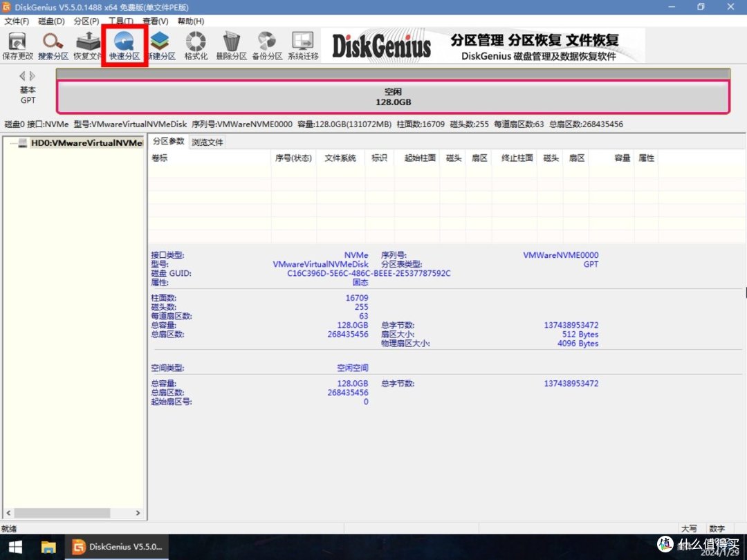Sort by the 序号(状态) column header
This screenshot has width=747, height=560.
coord(293,158)
